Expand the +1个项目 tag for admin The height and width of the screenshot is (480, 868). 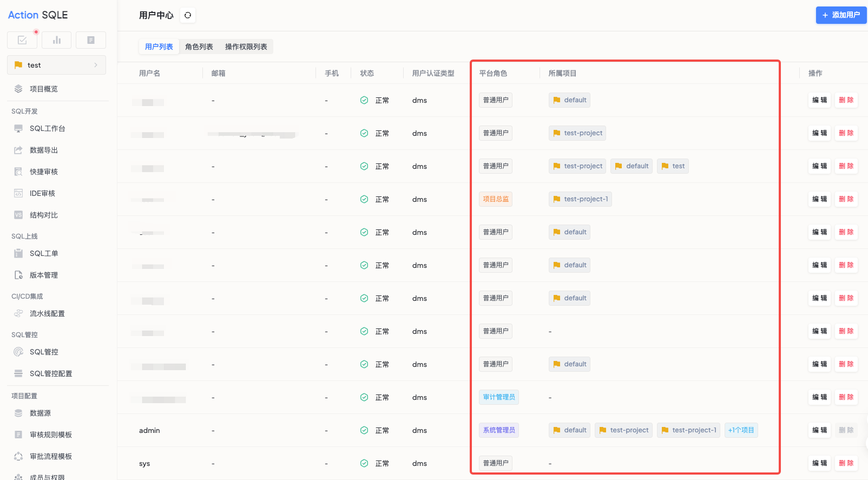(741, 430)
